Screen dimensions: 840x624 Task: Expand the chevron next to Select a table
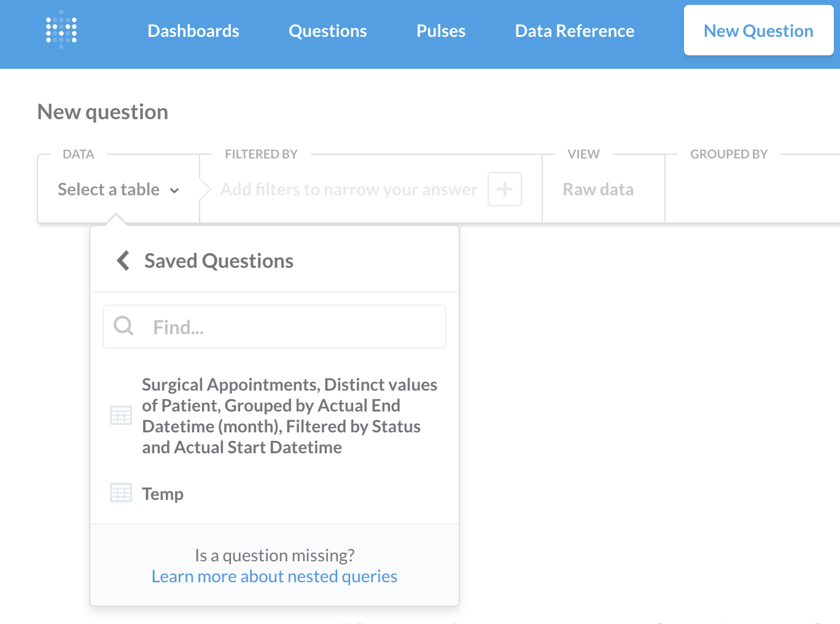pos(174,190)
